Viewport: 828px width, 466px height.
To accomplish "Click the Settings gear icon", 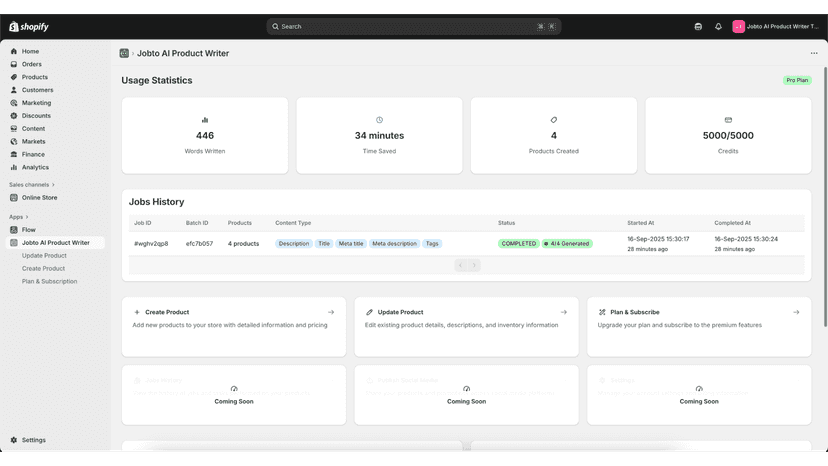I will coord(14,440).
